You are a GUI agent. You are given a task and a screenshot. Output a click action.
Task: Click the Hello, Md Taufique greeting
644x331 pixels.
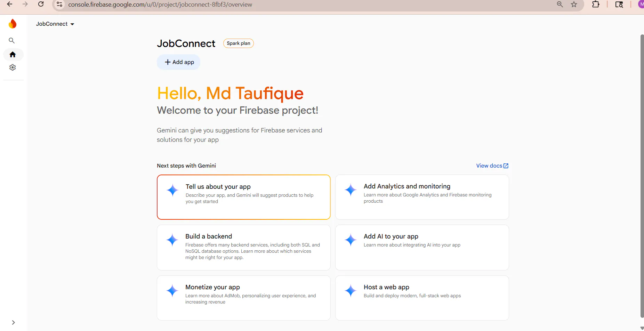pyautogui.click(x=230, y=94)
